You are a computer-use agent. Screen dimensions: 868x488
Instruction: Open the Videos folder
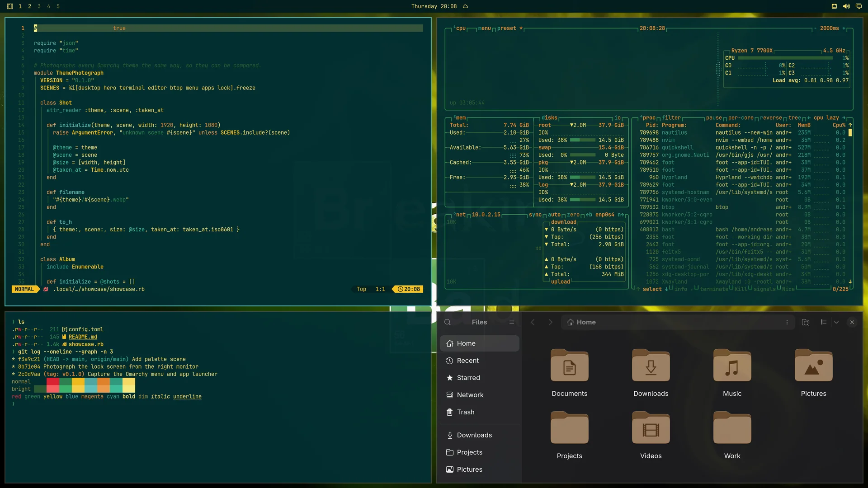coord(651,435)
